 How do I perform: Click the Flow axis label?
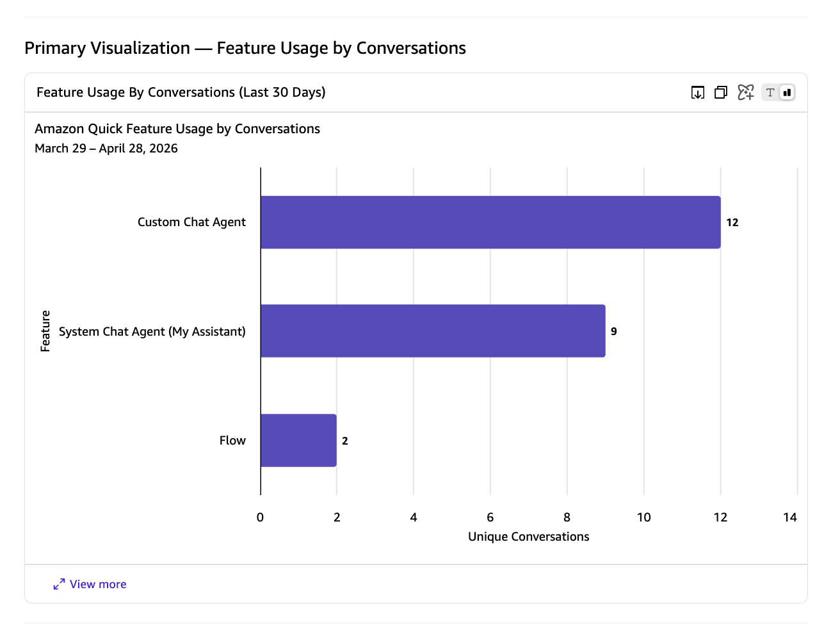coord(232,441)
